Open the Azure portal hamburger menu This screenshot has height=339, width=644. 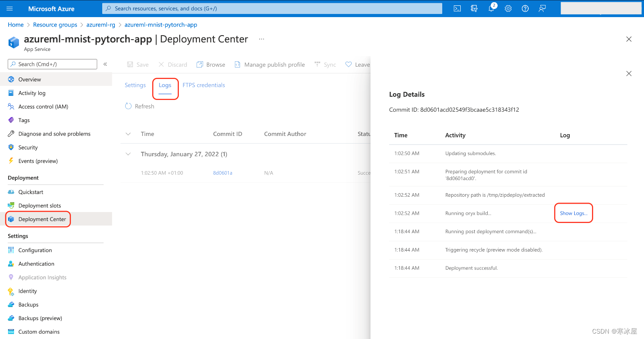point(10,9)
